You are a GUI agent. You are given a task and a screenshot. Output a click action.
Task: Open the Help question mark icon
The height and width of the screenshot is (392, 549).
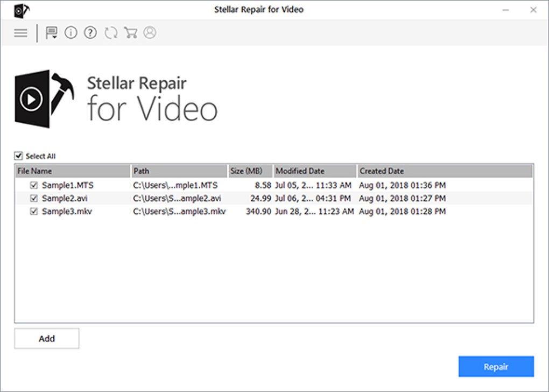pyautogui.click(x=90, y=33)
